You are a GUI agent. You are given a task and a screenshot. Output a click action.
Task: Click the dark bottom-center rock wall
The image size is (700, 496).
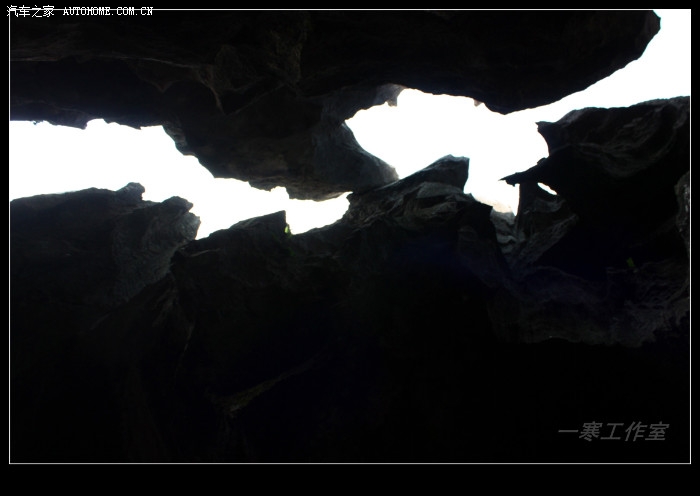pyautogui.click(x=350, y=400)
